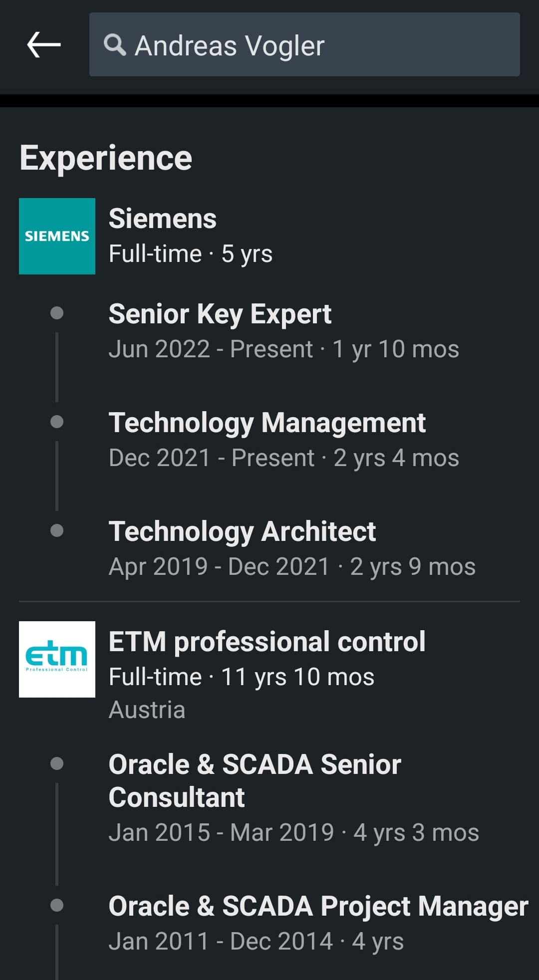Viewport: 539px width, 980px height.
Task: Tap Full-time · 5 yrs Siemens subtitle
Action: point(191,254)
